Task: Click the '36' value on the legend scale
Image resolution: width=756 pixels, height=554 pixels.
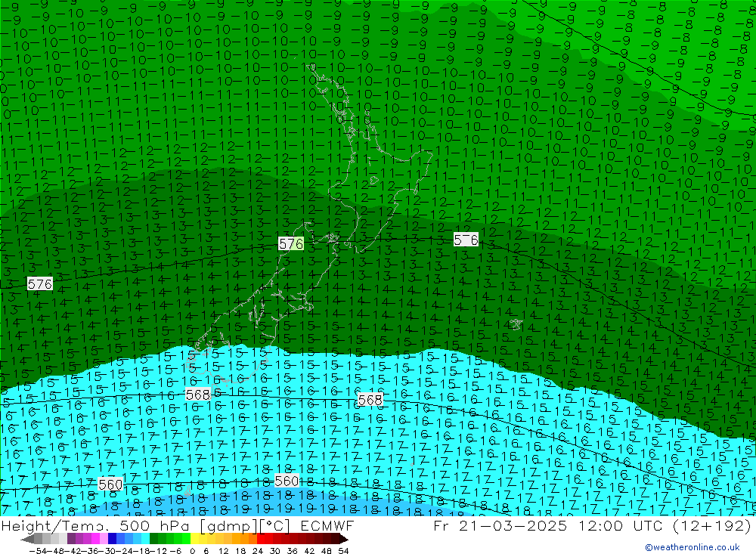Action: pyautogui.click(x=292, y=551)
